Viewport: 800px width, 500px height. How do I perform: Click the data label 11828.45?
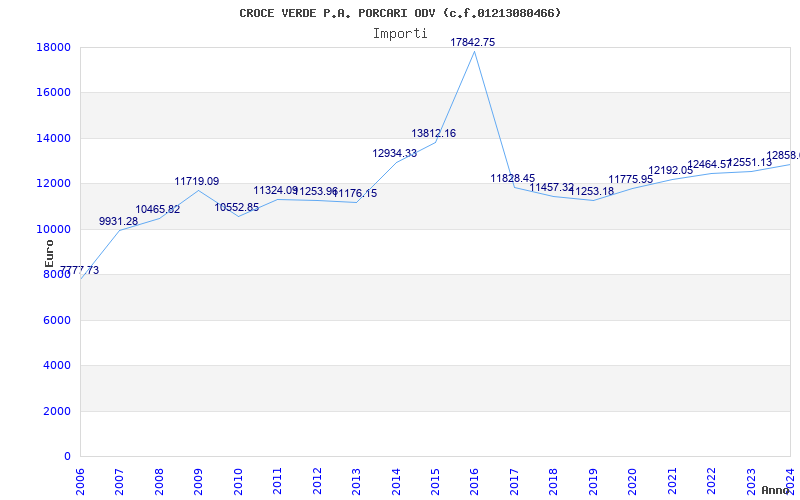point(513,178)
